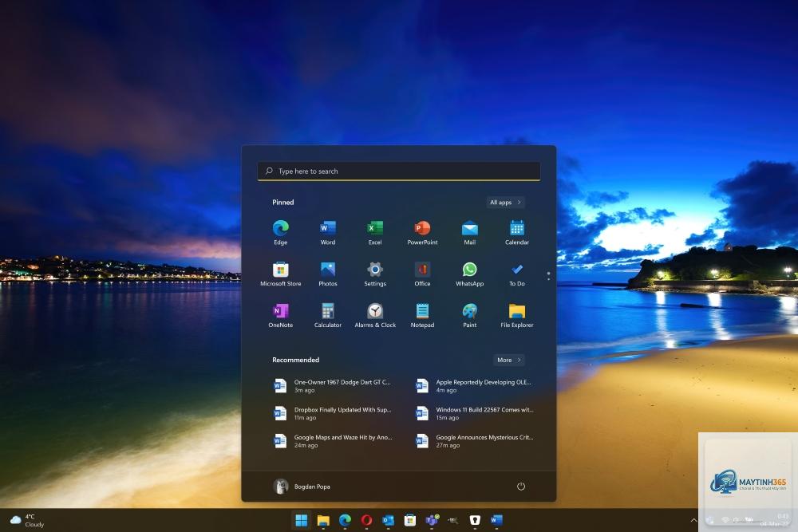Screen dimensions: 798x532
Task: Click the pinned apps page indicator dots
Action: pos(548,276)
